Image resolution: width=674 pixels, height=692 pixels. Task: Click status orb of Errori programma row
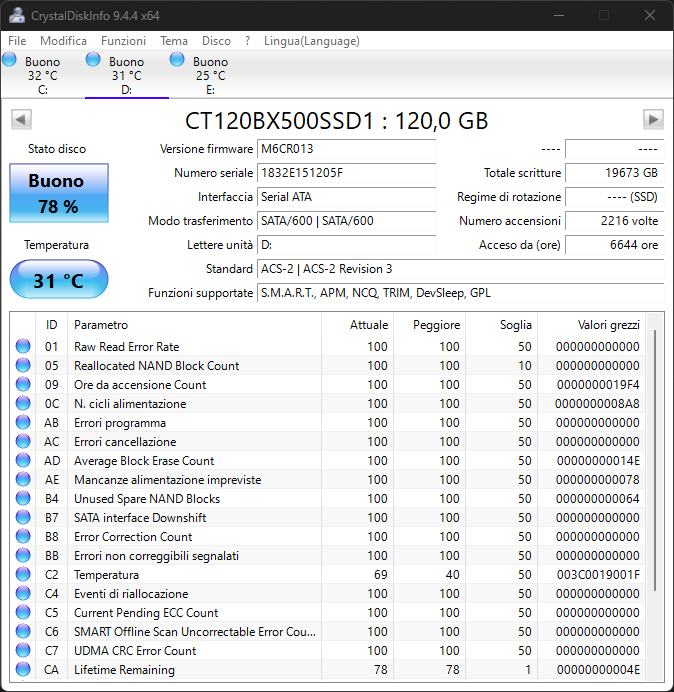tap(23, 422)
